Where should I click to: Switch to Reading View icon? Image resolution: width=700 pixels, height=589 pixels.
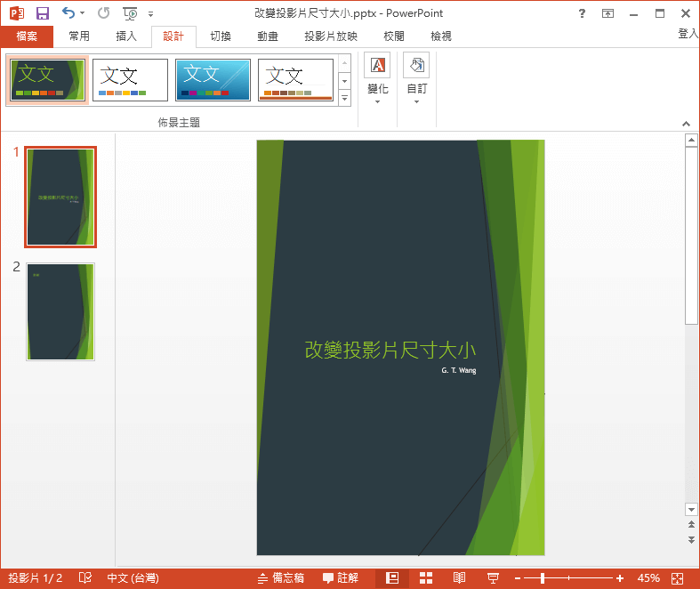point(459,578)
